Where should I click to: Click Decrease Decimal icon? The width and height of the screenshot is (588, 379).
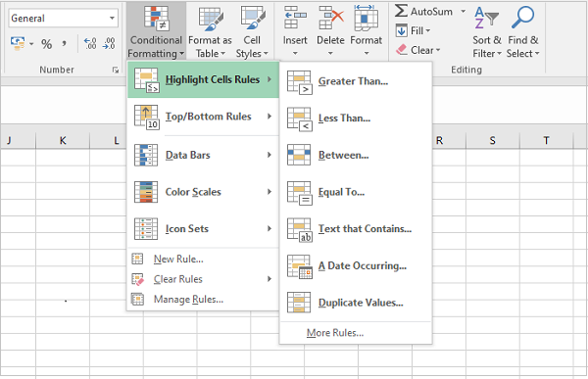[x=109, y=44]
